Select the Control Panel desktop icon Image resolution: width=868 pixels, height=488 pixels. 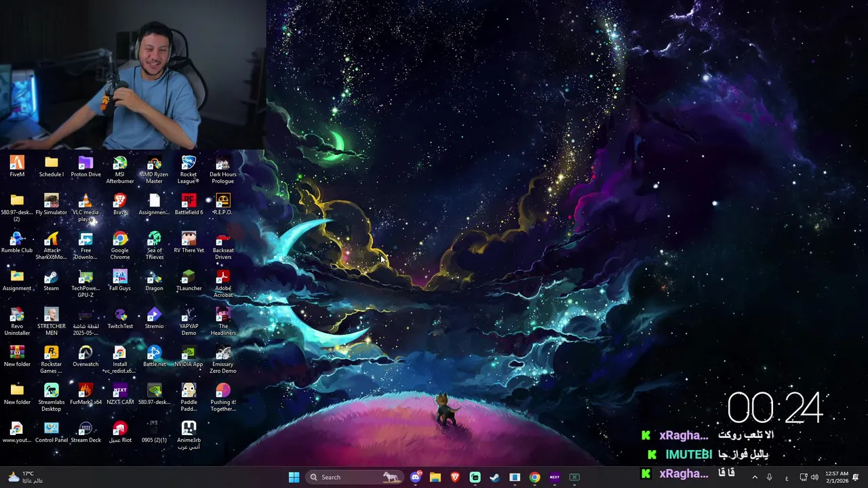click(x=52, y=432)
